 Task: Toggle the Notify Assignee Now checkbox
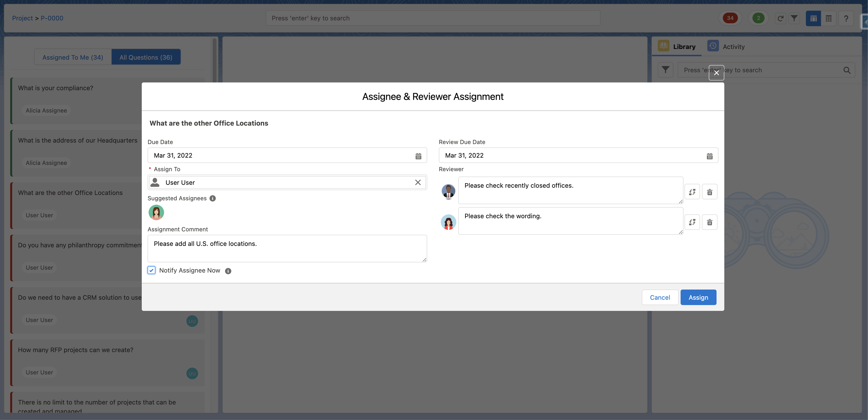[152, 270]
